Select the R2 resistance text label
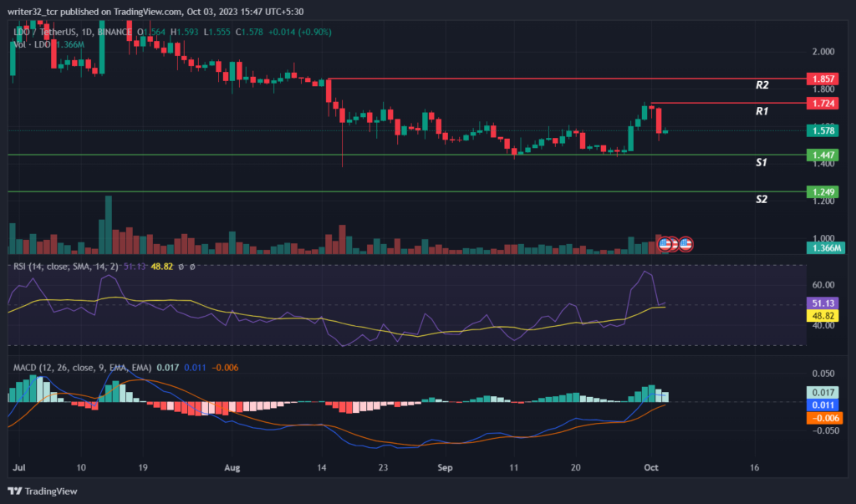The width and height of the screenshot is (856, 504). [x=762, y=85]
